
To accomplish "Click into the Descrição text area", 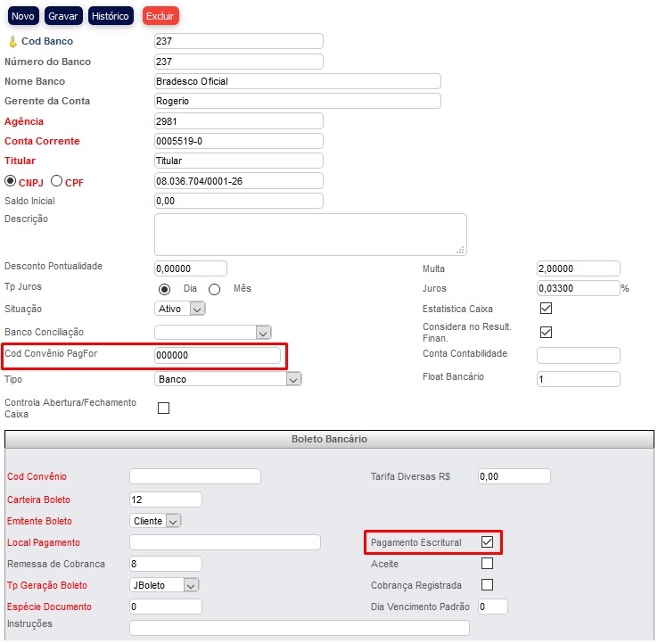I will tap(309, 234).
